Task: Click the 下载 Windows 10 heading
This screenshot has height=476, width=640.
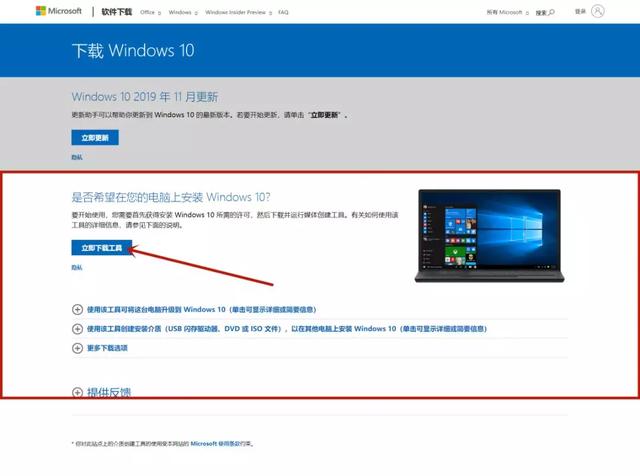Action: click(133, 51)
